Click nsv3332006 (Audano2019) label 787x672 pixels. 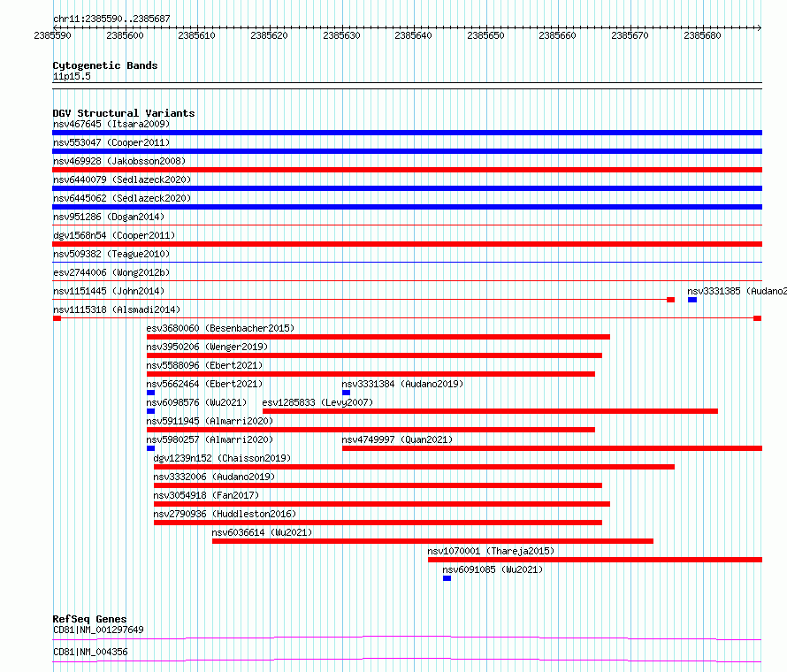214,477
